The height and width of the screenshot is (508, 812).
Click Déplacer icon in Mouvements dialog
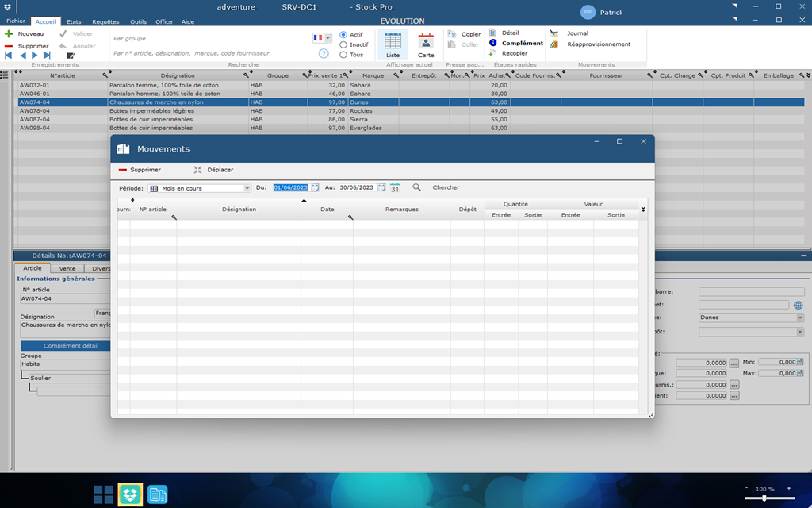[197, 170]
